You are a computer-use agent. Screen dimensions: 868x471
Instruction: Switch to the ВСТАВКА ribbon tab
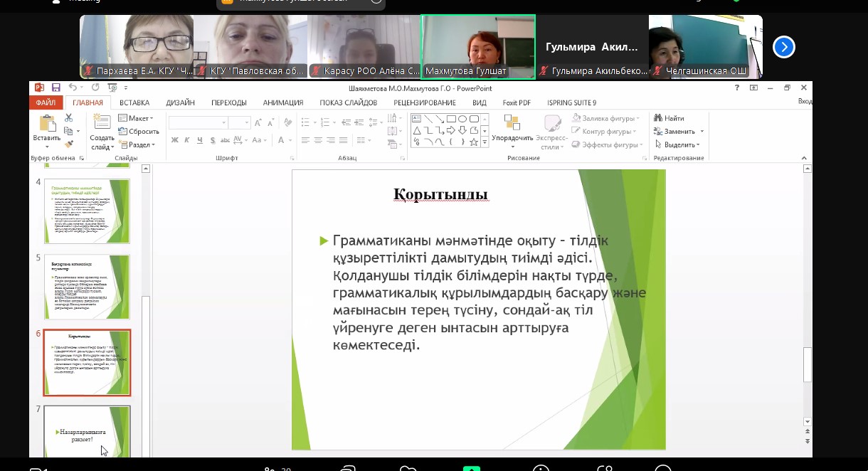134,102
